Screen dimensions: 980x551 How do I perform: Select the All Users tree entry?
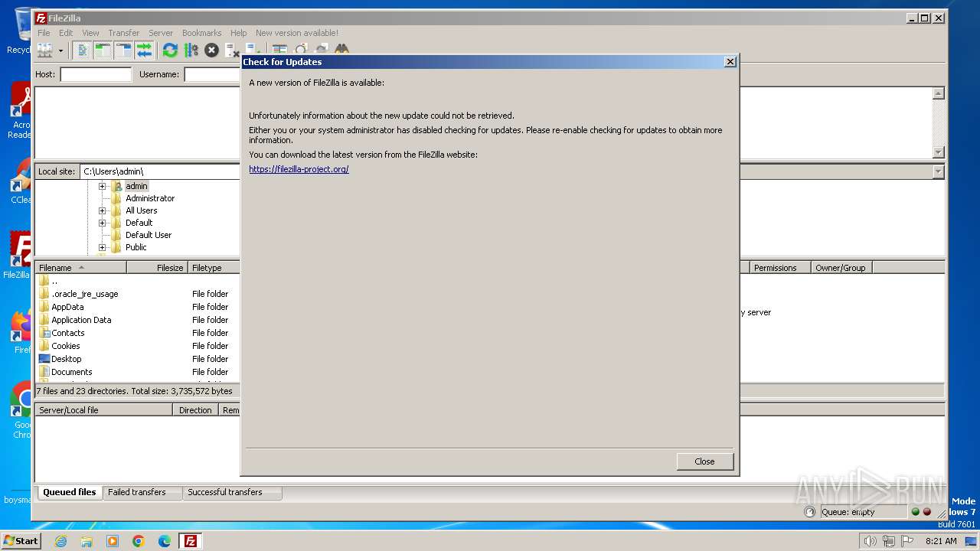pyautogui.click(x=142, y=210)
